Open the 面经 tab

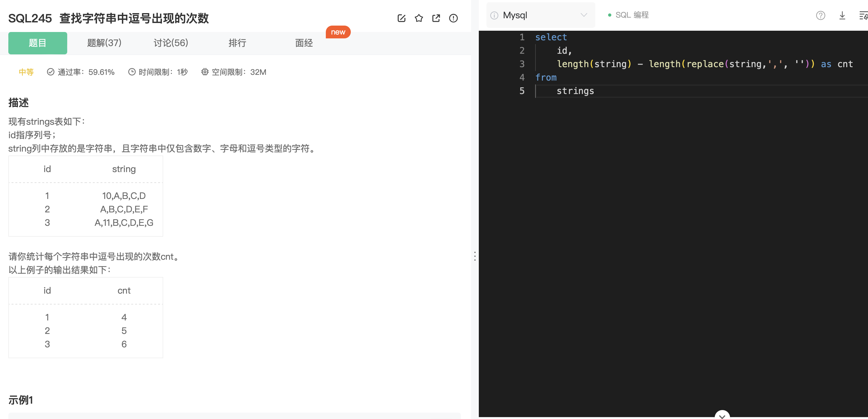coord(304,43)
